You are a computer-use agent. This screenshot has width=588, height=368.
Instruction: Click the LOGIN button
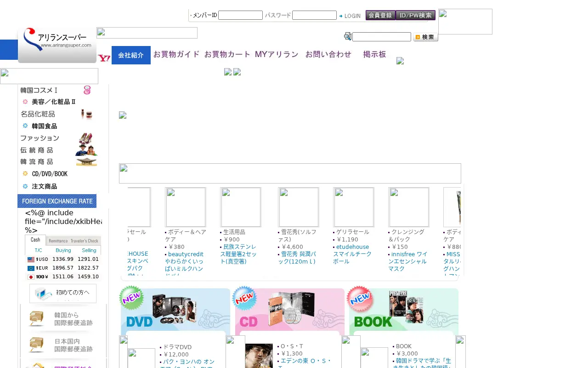coord(350,16)
